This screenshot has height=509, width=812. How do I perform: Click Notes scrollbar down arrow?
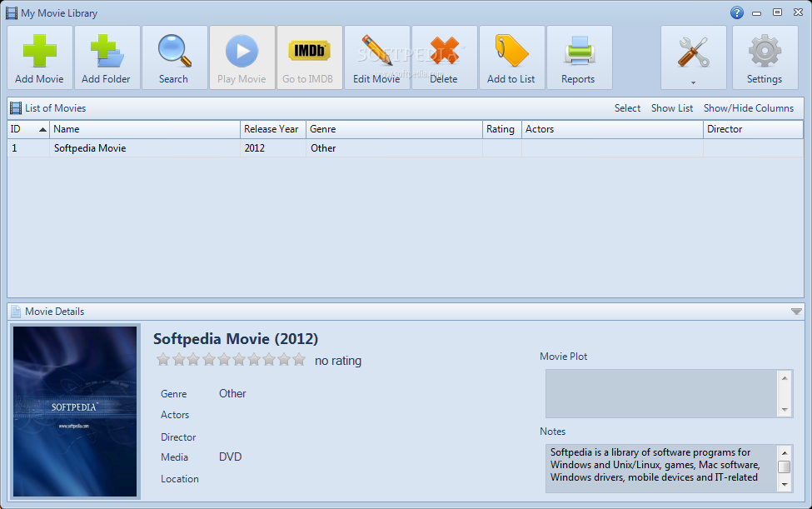pos(785,485)
